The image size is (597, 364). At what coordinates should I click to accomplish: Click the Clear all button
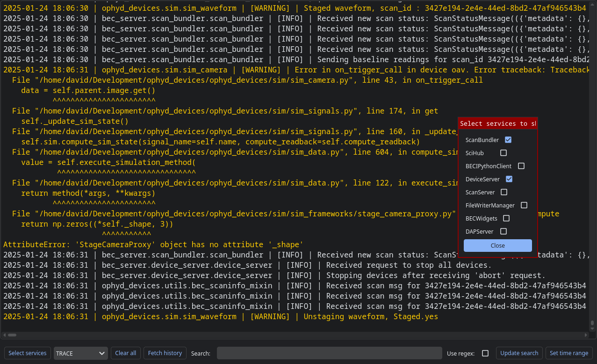point(126,353)
